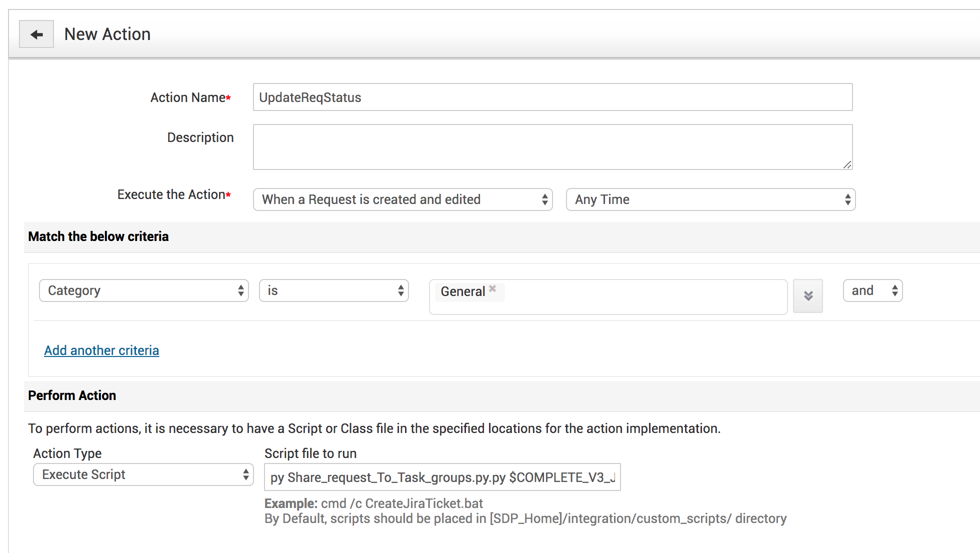Change the 'and' logical operator dropdown
This screenshot has width=980, height=553.
872,290
